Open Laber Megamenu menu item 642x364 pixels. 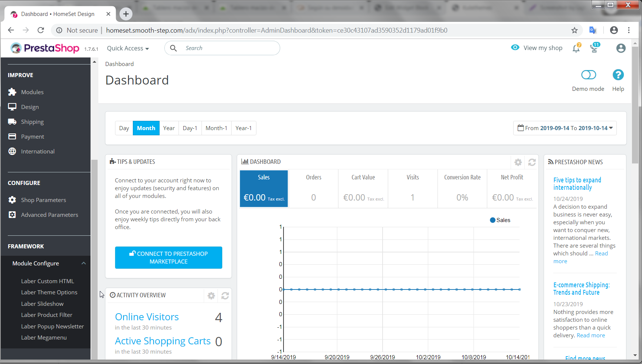(44, 338)
